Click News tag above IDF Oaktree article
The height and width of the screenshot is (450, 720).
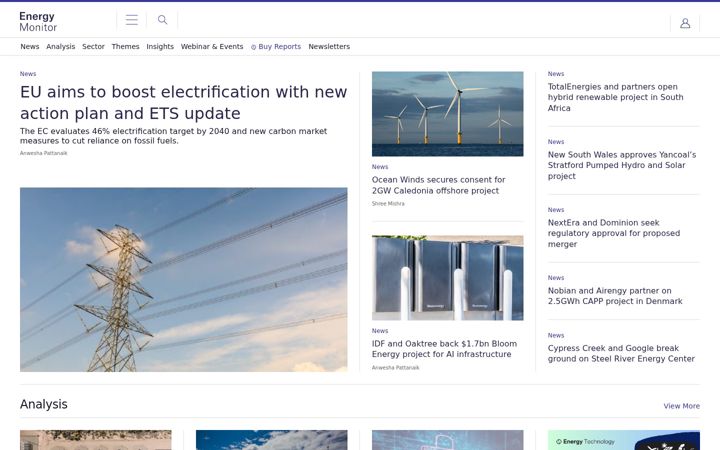click(x=380, y=331)
